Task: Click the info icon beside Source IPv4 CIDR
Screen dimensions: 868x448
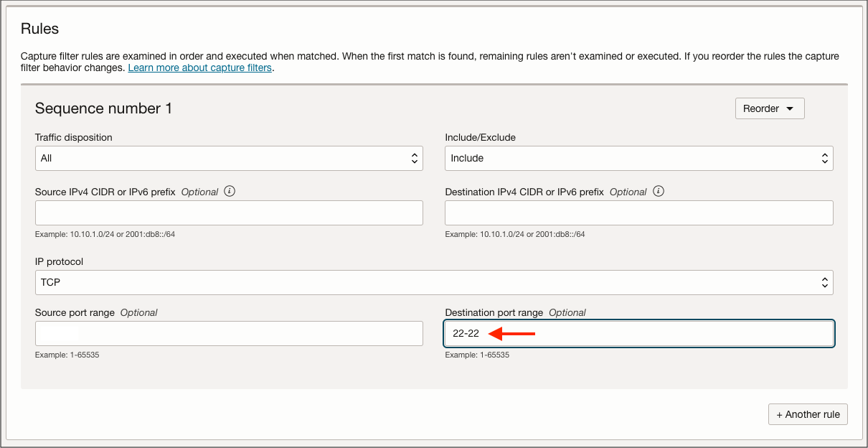Action: (229, 192)
